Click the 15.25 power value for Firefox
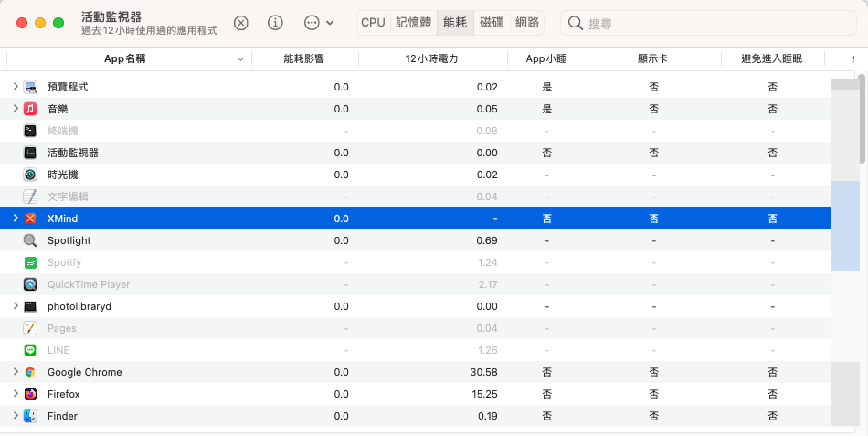 [484, 394]
